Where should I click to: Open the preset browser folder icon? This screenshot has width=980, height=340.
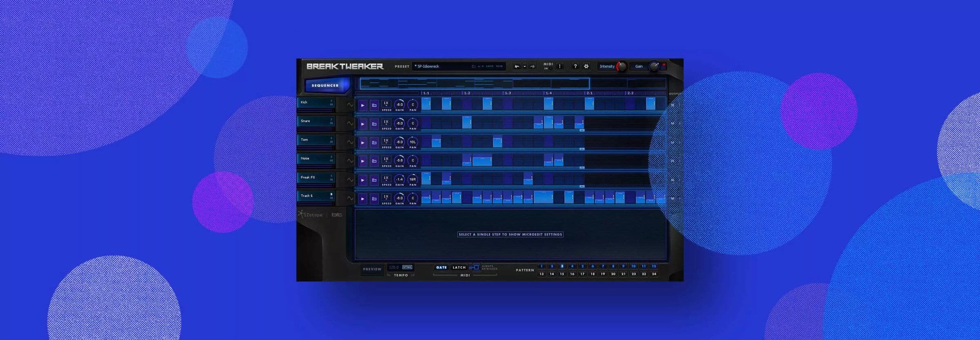pyautogui.click(x=474, y=66)
